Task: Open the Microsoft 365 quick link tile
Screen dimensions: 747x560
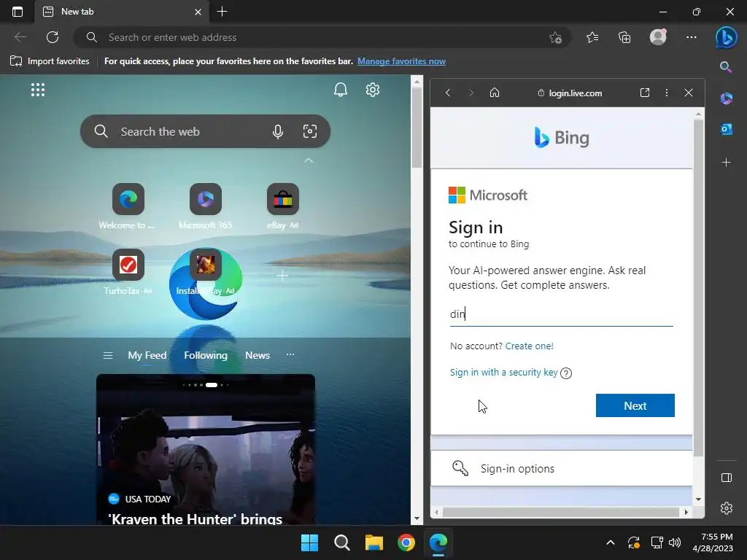Action: pyautogui.click(x=205, y=206)
